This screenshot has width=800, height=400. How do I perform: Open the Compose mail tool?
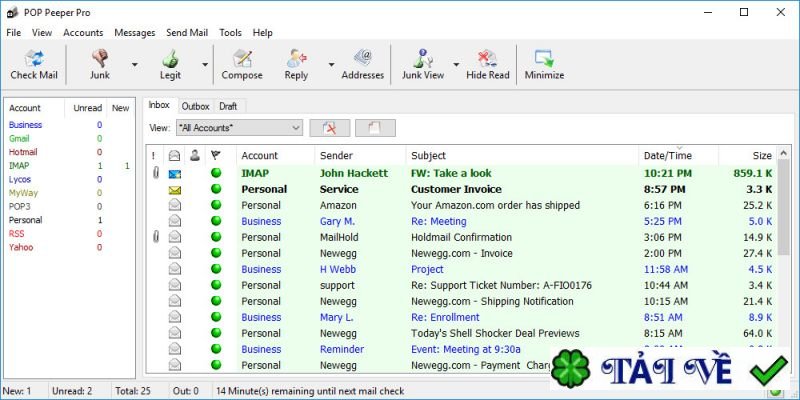242,58
